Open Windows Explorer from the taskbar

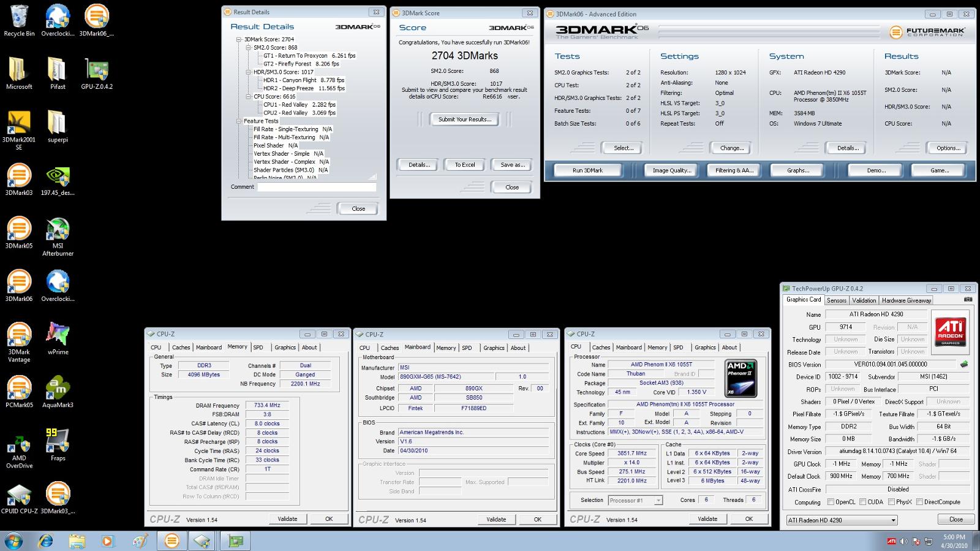point(77,541)
